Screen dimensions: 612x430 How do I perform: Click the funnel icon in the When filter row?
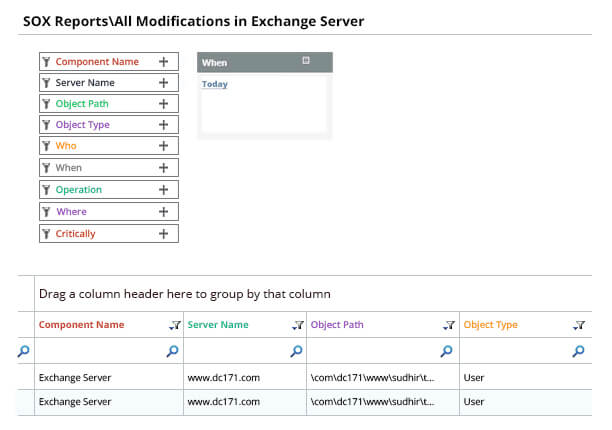[x=46, y=168]
